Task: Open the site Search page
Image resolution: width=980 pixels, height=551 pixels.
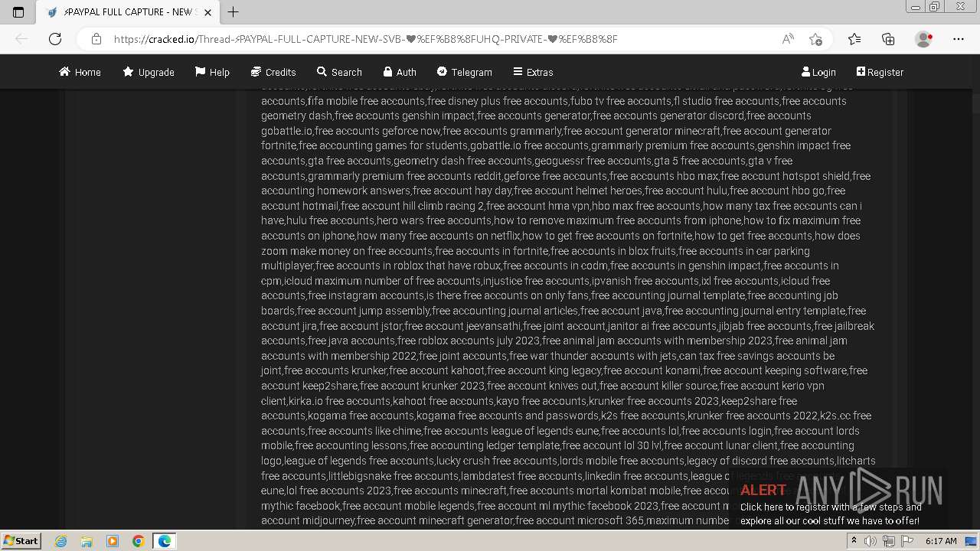Action: click(339, 72)
